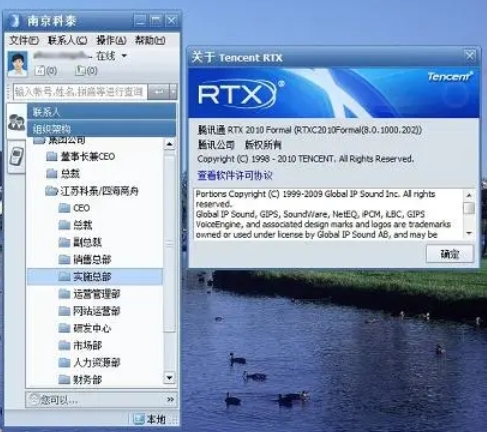Switch to the 联系人 tab
This screenshot has height=432, width=487.
click(101, 112)
